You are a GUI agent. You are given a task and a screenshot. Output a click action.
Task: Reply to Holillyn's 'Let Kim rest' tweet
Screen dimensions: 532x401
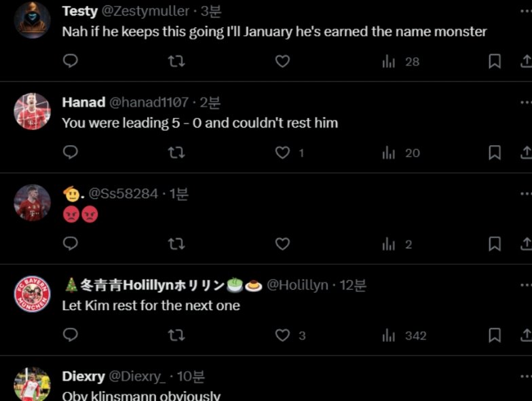71,335
